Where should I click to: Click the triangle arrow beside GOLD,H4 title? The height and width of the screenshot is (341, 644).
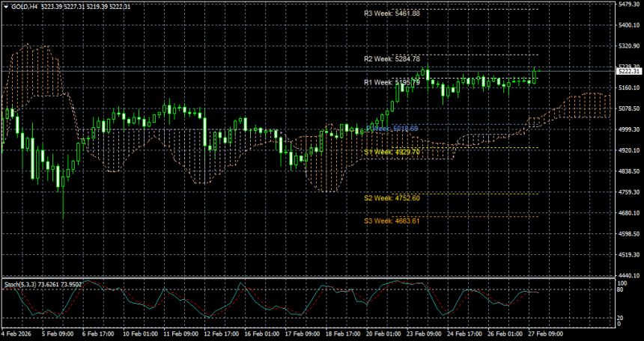click(x=4, y=6)
